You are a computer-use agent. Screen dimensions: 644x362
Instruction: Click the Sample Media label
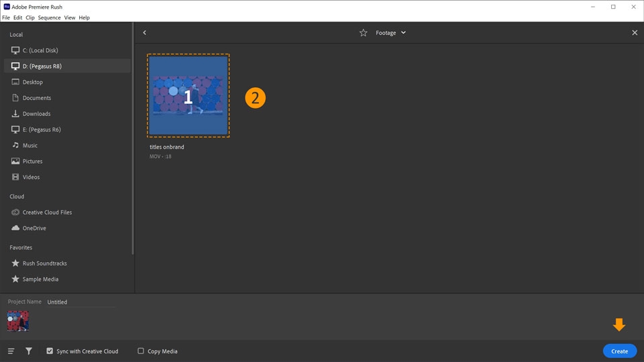click(40, 279)
